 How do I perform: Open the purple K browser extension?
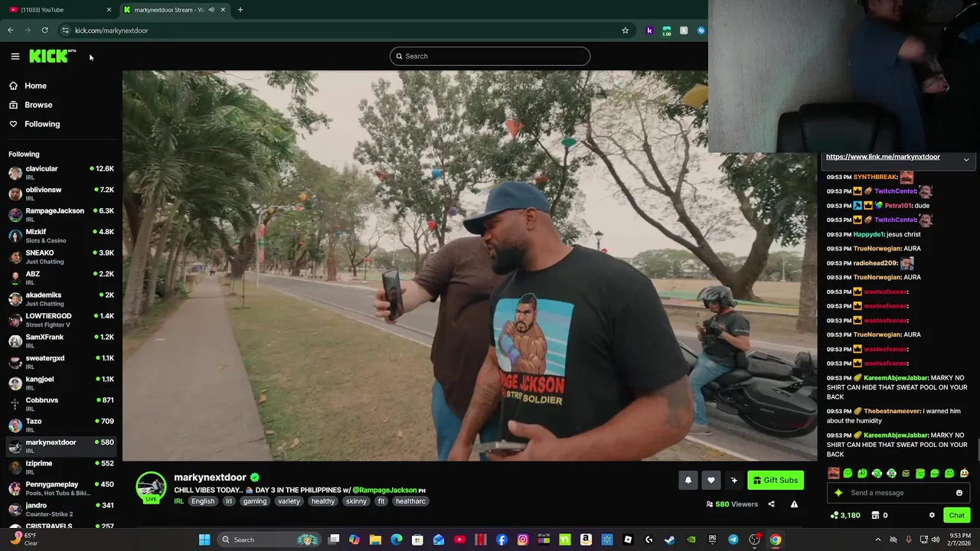[x=649, y=31]
